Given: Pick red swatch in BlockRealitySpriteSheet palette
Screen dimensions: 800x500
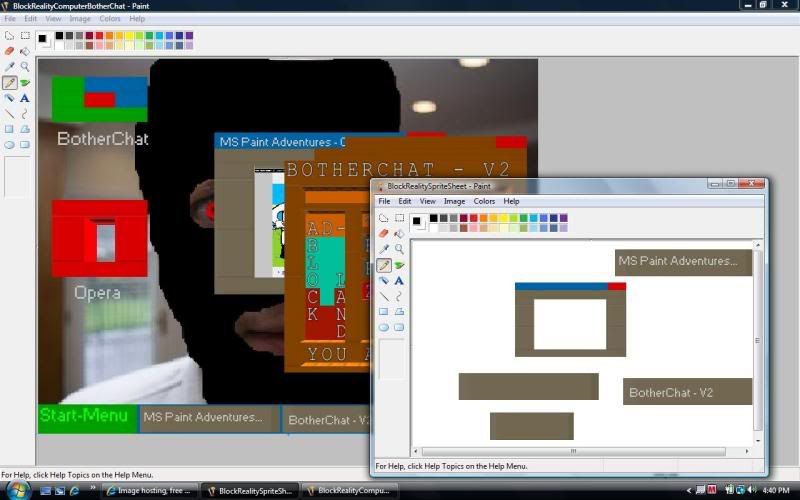Looking at the screenshot, I should click(473, 218).
